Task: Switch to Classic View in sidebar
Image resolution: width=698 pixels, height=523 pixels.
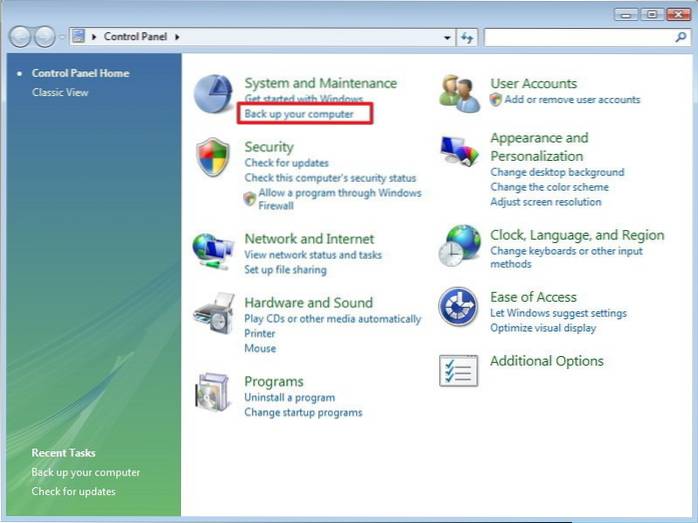Action: click(60, 92)
